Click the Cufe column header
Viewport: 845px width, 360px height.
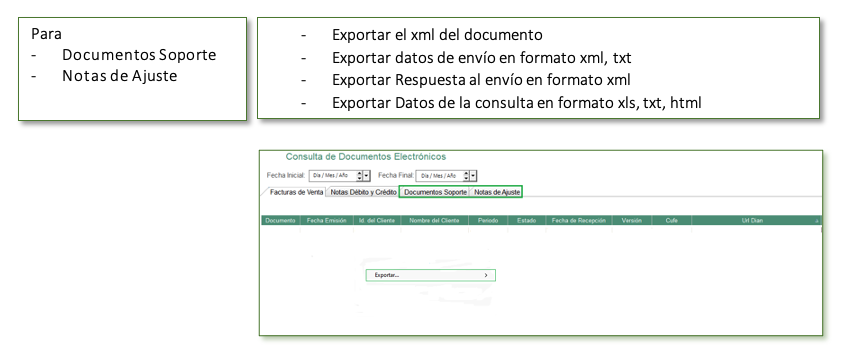click(x=671, y=220)
